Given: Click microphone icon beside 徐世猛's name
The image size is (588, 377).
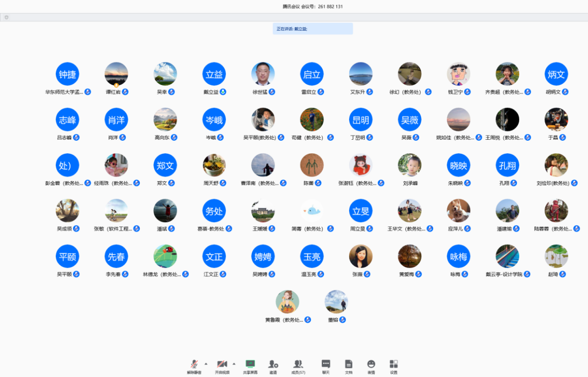Looking at the screenshot, I should tap(272, 92).
